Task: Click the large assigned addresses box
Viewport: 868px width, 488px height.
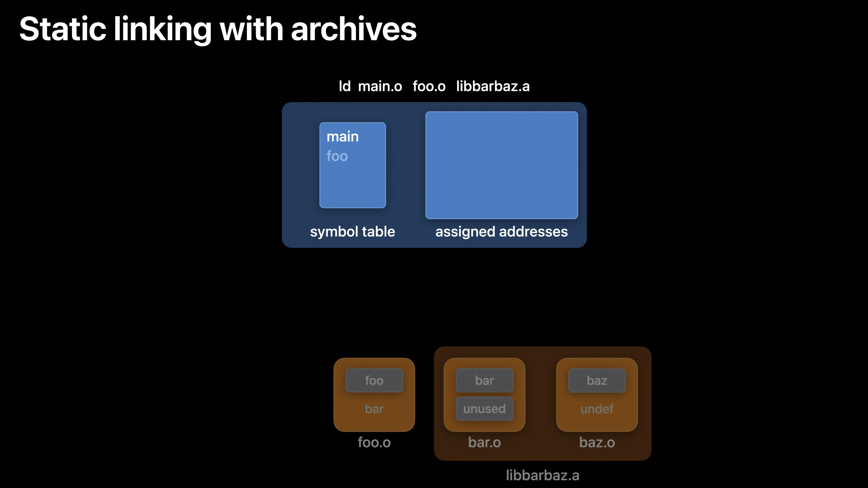Action: pyautogui.click(x=501, y=165)
